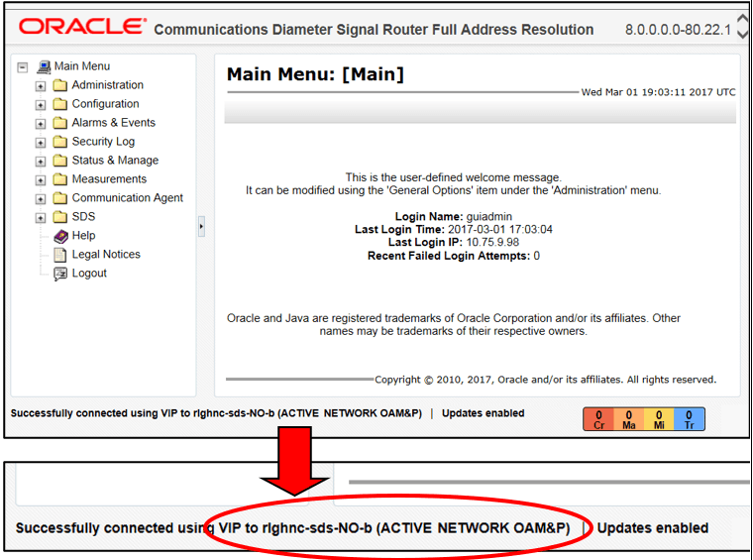Click the Legal Notices document icon

(60, 255)
